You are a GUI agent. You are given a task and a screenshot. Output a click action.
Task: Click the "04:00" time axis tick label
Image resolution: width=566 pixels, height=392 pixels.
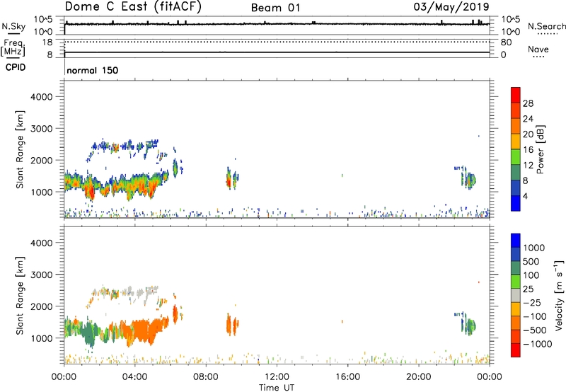click(134, 377)
